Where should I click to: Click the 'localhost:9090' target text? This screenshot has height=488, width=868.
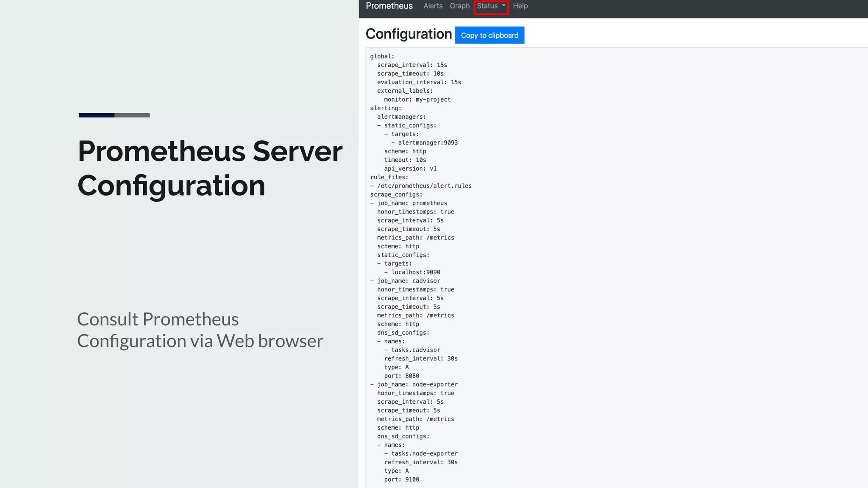[416, 272]
